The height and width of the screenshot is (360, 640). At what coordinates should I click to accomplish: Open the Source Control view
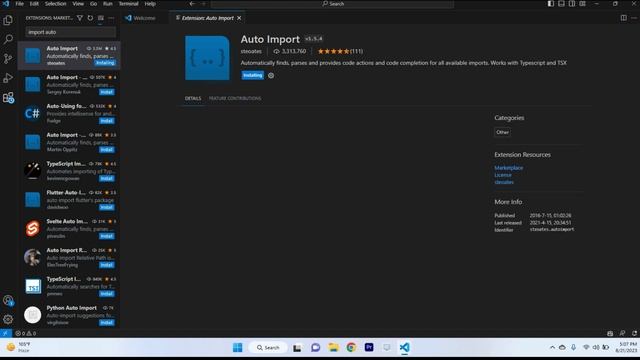click(8, 58)
